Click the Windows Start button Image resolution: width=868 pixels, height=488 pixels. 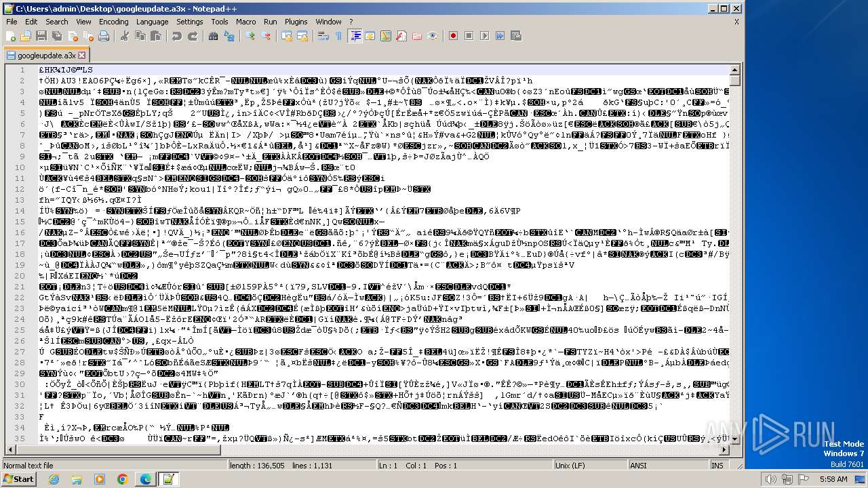coord(18,479)
